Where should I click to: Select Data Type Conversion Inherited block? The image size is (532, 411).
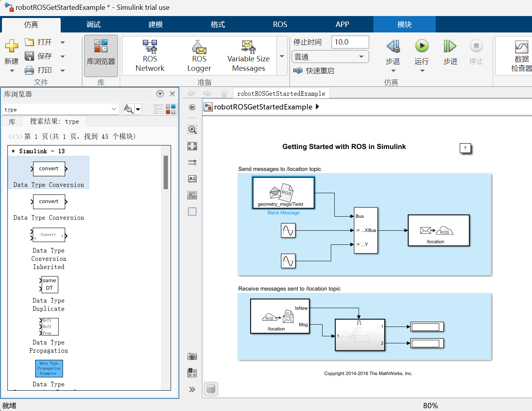[x=49, y=249]
